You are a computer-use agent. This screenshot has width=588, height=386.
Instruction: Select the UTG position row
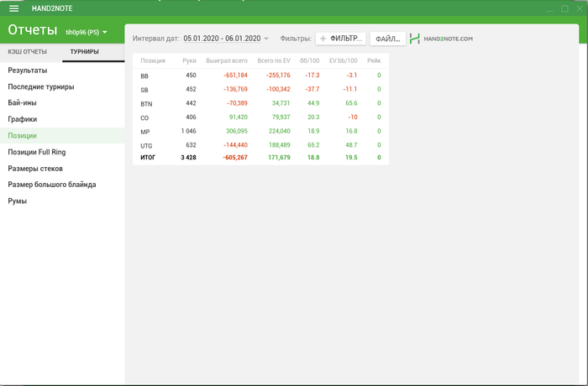coord(260,145)
